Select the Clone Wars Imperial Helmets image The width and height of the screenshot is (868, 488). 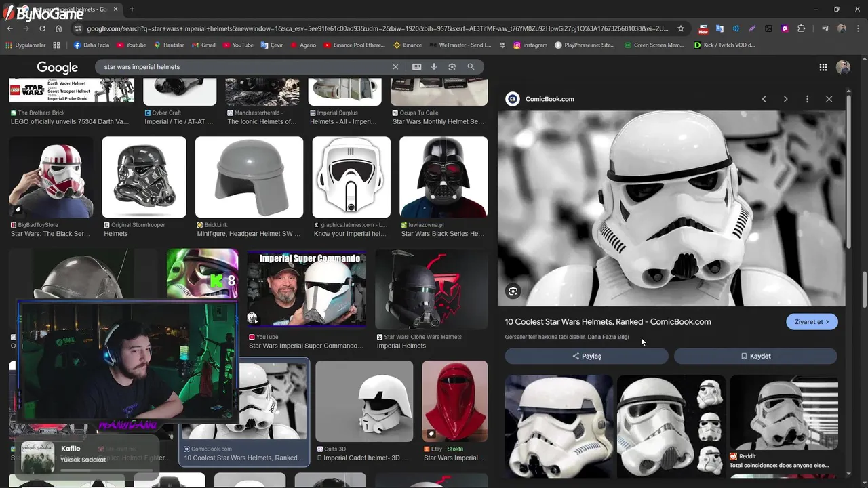(x=431, y=289)
